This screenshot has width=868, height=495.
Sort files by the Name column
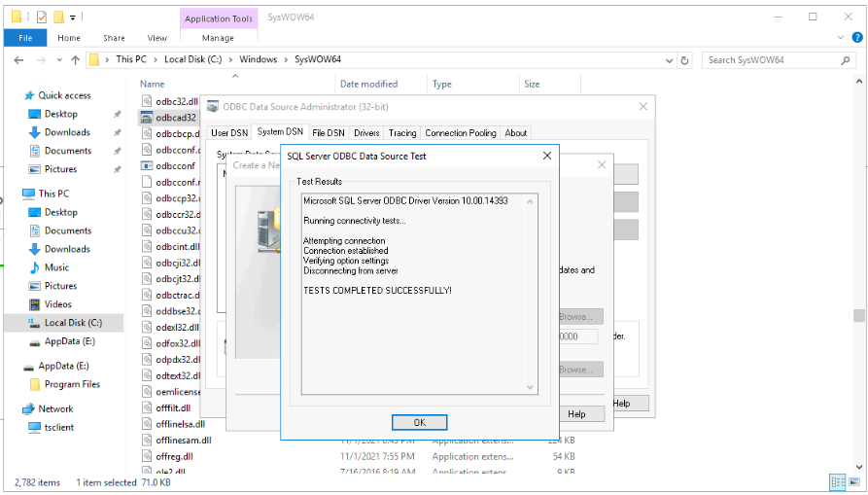pos(153,85)
